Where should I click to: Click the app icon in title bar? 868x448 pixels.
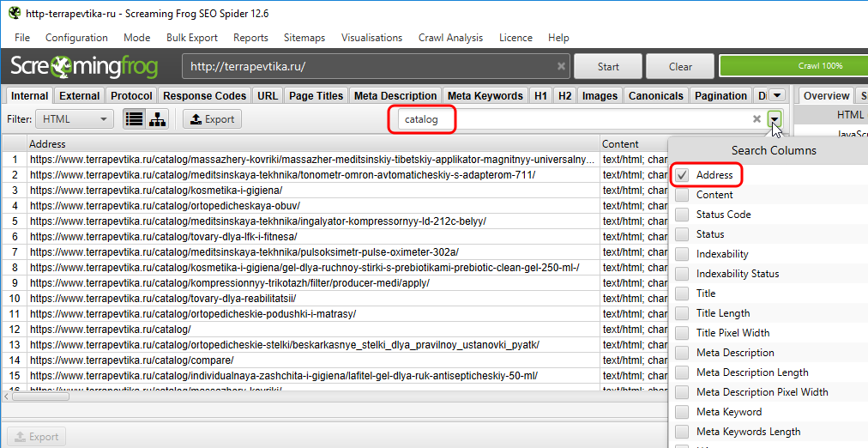pyautogui.click(x=14, y=13)
